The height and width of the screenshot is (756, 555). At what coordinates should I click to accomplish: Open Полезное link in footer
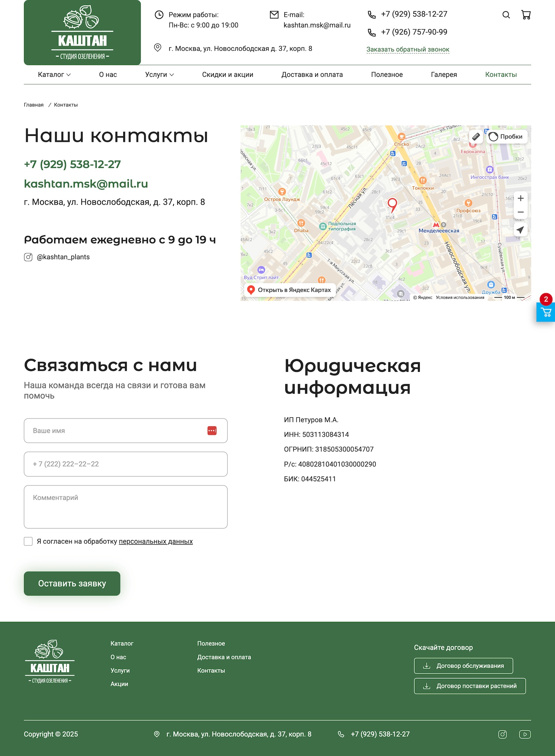tap(211, 644)
